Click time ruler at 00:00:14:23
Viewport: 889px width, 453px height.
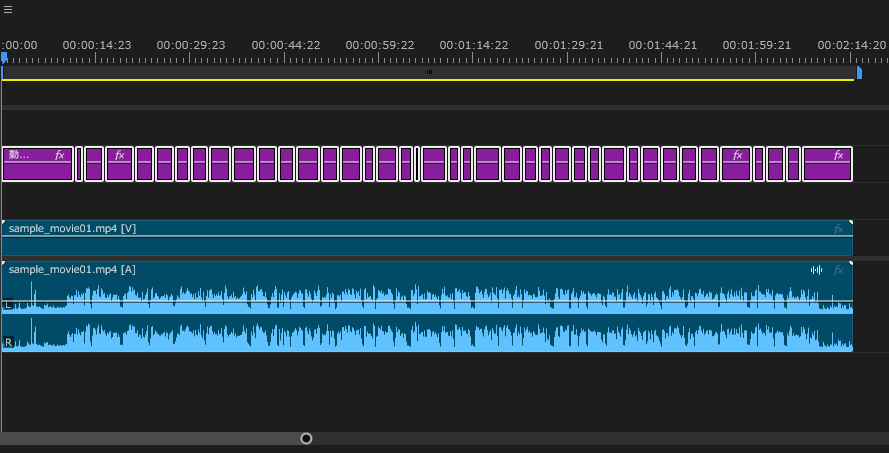pyautogui.click(x=97, y=45)
